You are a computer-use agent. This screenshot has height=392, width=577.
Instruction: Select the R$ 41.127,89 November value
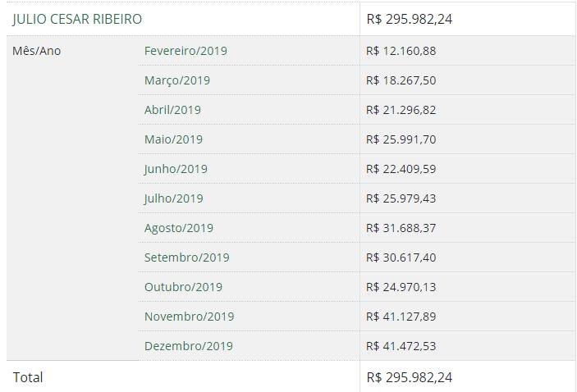coord(401,317)
